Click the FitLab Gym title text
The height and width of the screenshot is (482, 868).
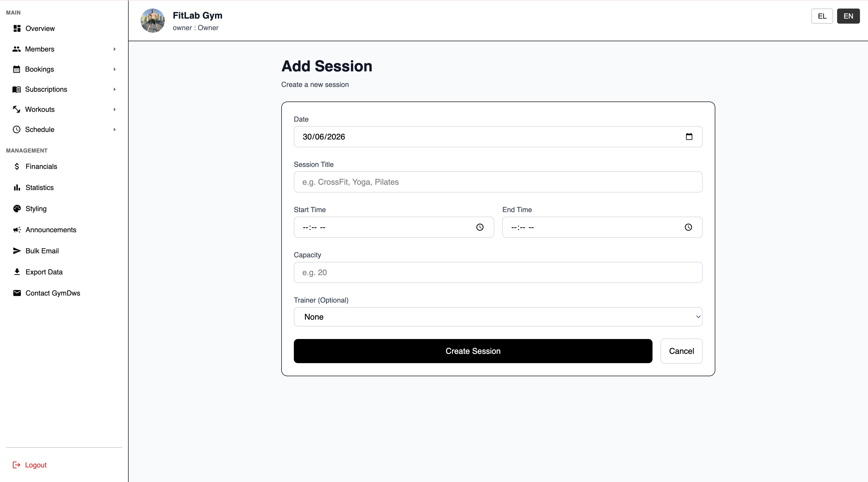197,16
